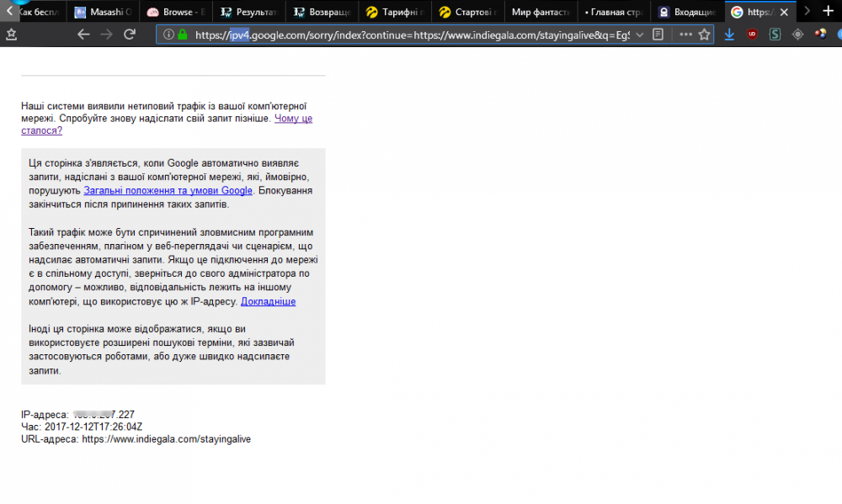Reload the current page
The width and height of the screenshot is (842, 504).
130,34
